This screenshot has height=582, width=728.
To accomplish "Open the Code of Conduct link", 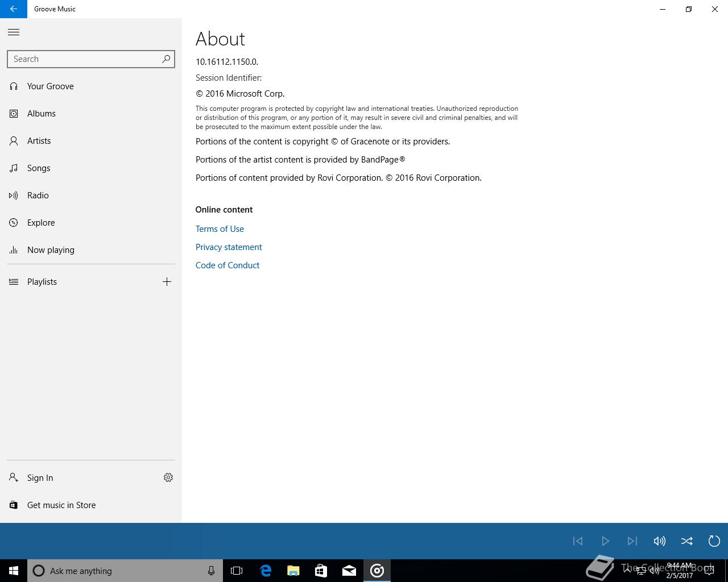I will (227, 265).
